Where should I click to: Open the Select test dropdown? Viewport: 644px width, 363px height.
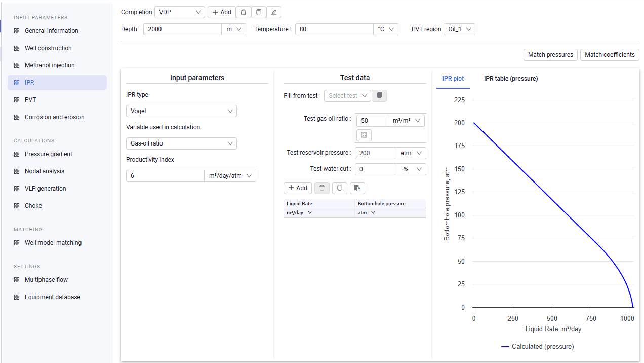[347, 96]
